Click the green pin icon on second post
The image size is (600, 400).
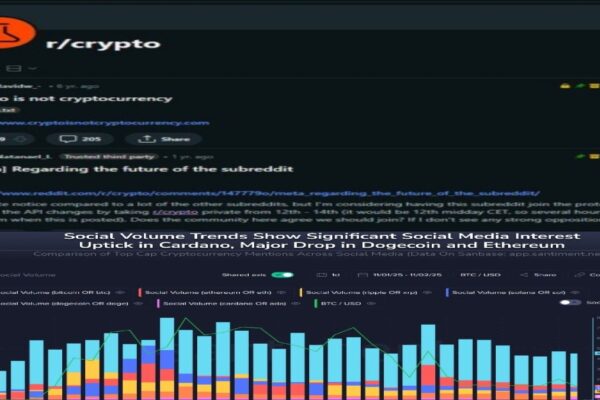tap(580, 156)
